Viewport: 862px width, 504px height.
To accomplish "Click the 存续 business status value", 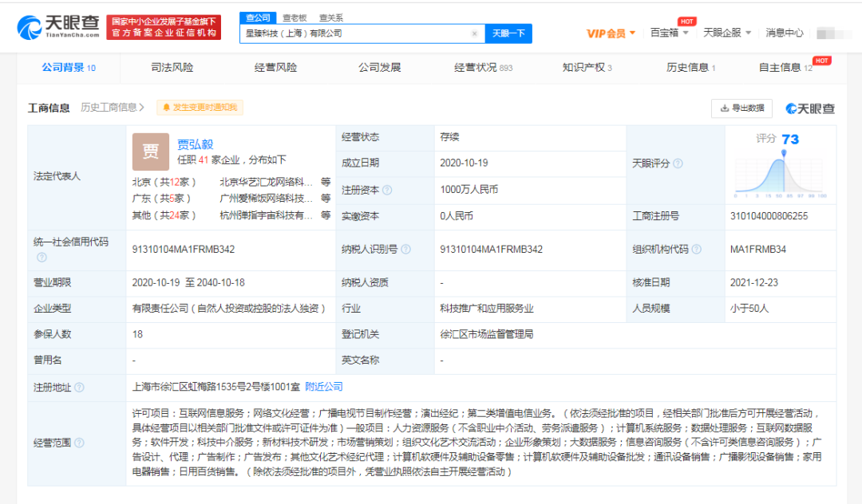I will click(449, 137).
